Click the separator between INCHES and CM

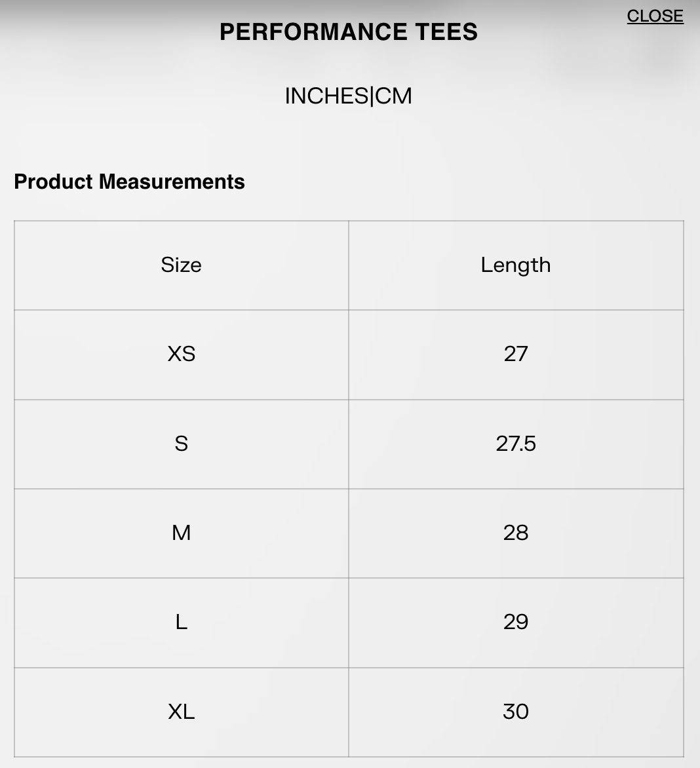[372, 96]
